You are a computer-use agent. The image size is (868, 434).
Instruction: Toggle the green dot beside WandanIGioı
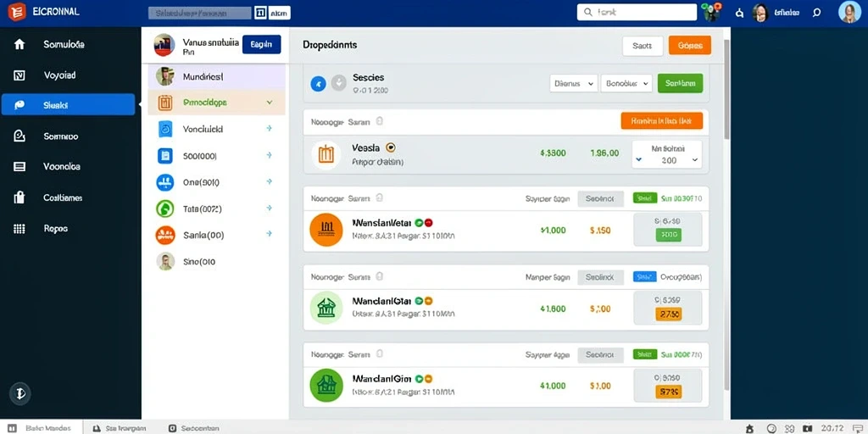click(419, 379)
